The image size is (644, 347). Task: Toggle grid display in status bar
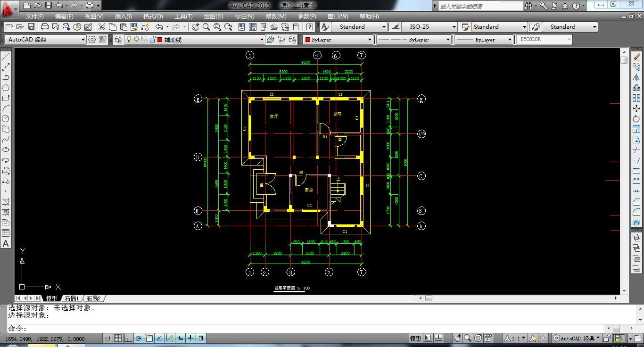click(x=118, y=338)
